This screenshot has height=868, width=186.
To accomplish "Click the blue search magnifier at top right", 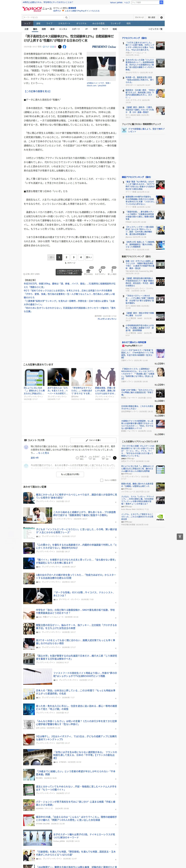I will coord(161,2).
